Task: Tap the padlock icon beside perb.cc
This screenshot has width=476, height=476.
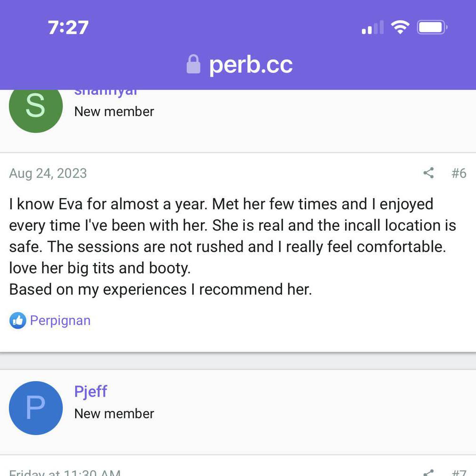Action: point(193,64)
